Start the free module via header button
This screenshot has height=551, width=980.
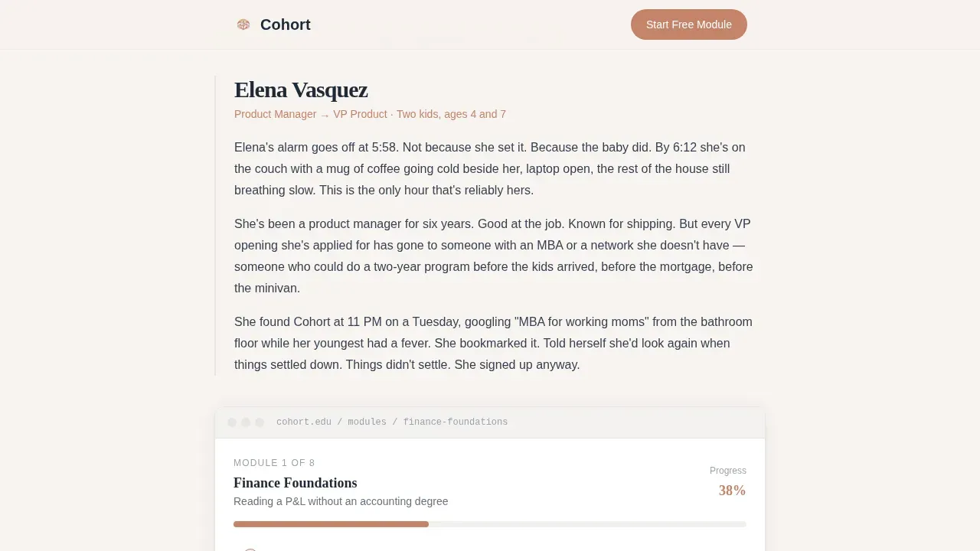point(689,24)
